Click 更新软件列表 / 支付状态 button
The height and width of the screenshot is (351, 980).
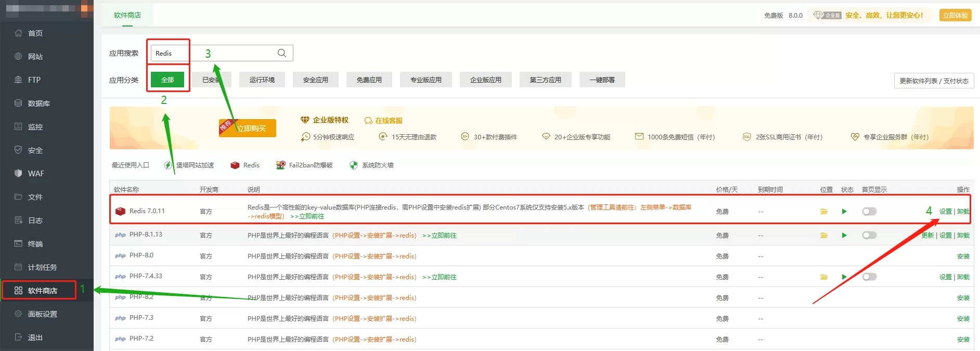tap(934, 81)
